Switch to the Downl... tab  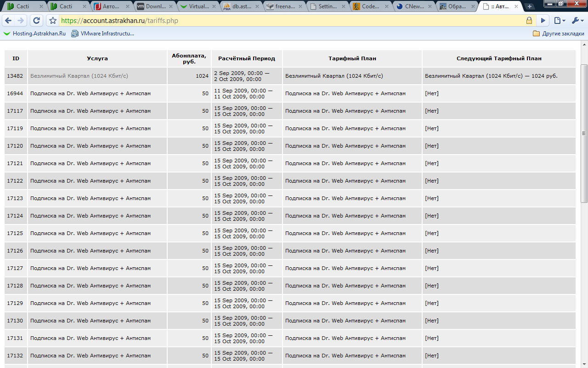click(x=154, y=6)
